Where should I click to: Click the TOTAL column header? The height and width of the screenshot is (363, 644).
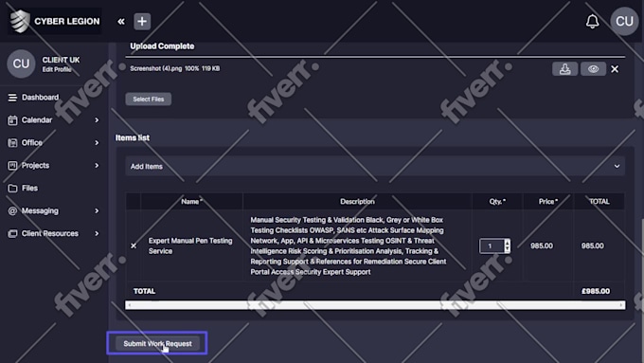(599, 202)
